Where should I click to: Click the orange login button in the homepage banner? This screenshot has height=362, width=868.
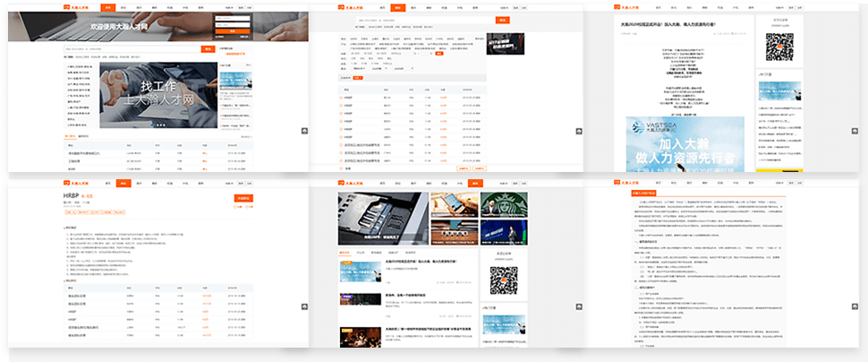point(233,31)
